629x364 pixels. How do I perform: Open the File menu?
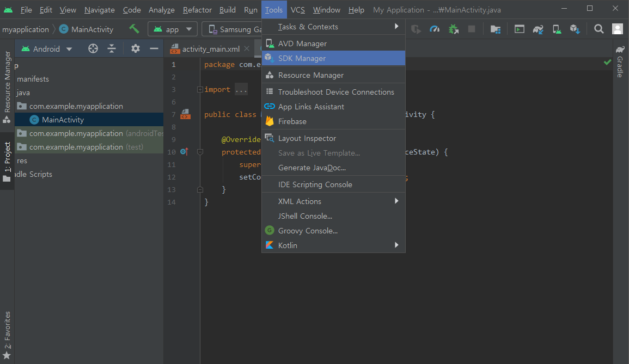26,10
